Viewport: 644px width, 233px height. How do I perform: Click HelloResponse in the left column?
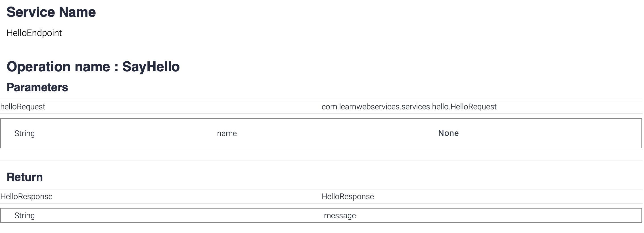[x=26, y=197]
